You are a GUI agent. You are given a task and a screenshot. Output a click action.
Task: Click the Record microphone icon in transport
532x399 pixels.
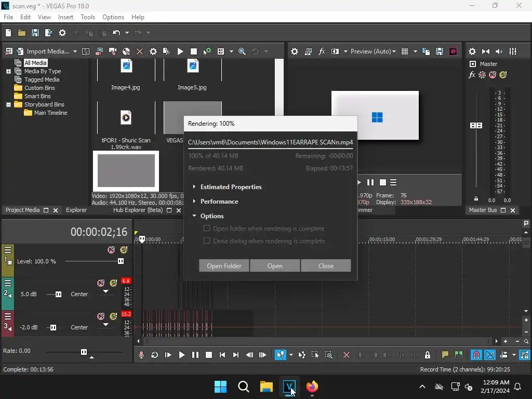coord(141,355)
